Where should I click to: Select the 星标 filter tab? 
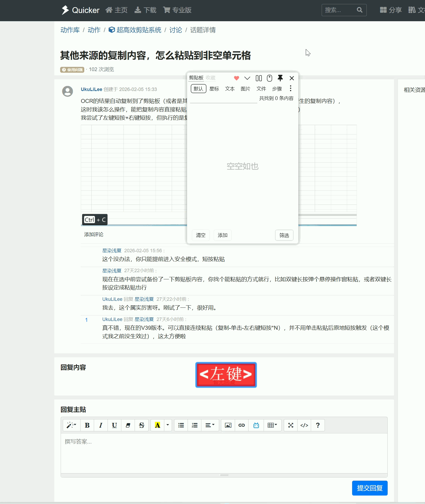pos(214,89)
